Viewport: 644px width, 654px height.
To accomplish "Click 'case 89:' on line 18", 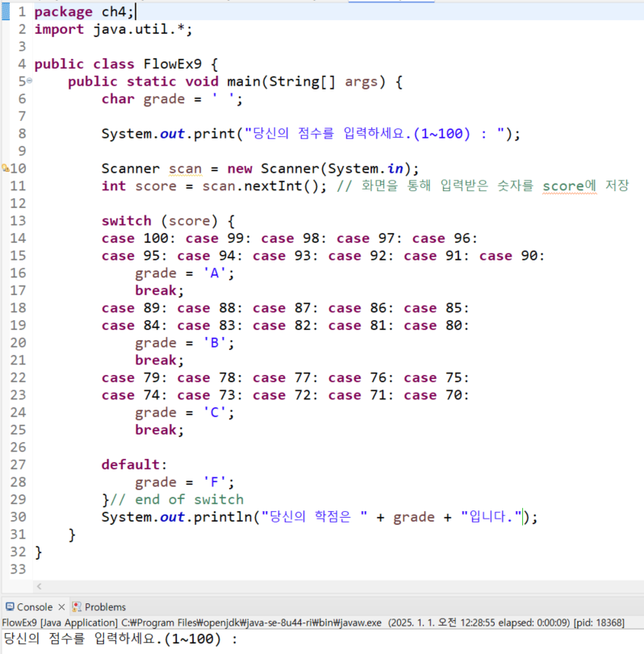I will 135,308.
